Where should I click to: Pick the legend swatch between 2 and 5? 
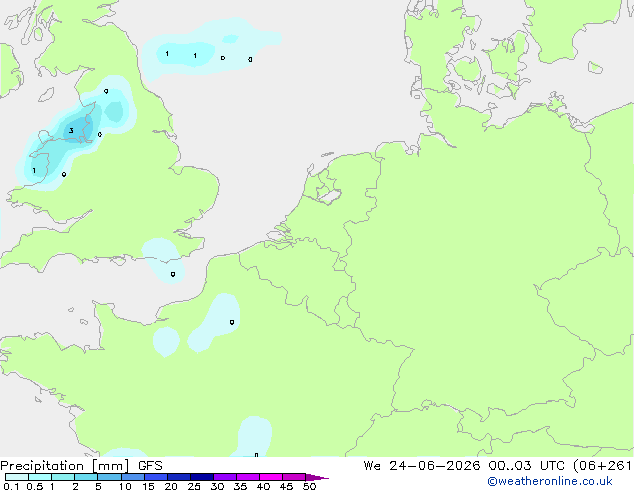coord(86,477)
